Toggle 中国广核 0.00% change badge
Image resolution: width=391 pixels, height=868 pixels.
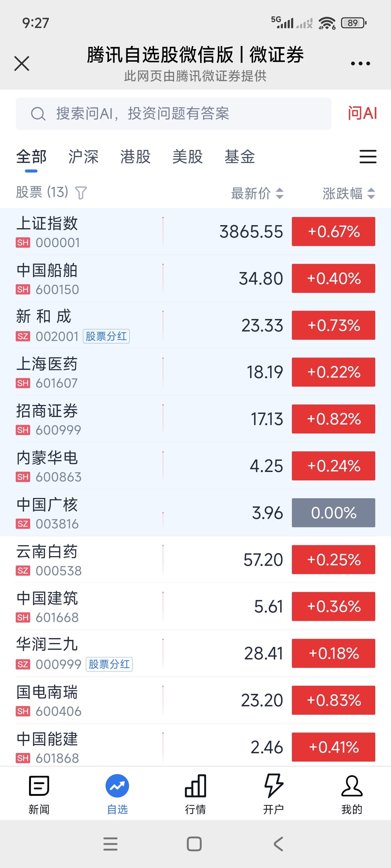tap(333, 512)
